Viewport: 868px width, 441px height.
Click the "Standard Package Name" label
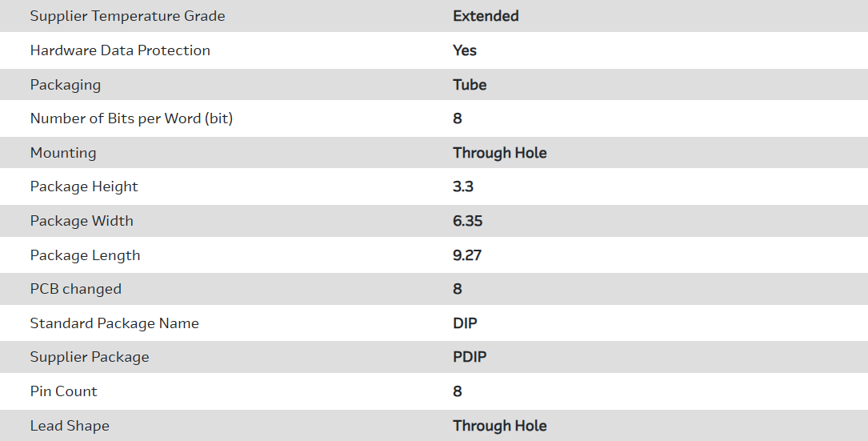[x=114, y=323]
